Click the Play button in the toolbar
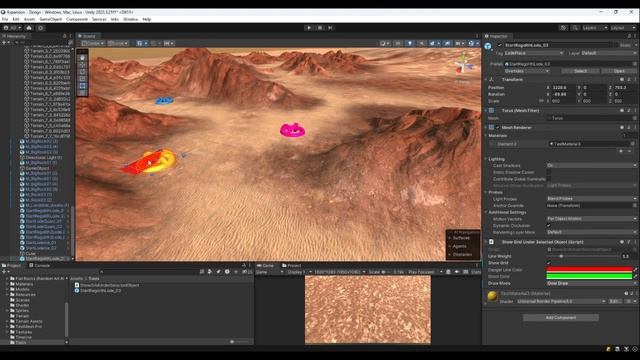Image resolution: width=640 pixels, height=360 pixels. coord(309,28)
